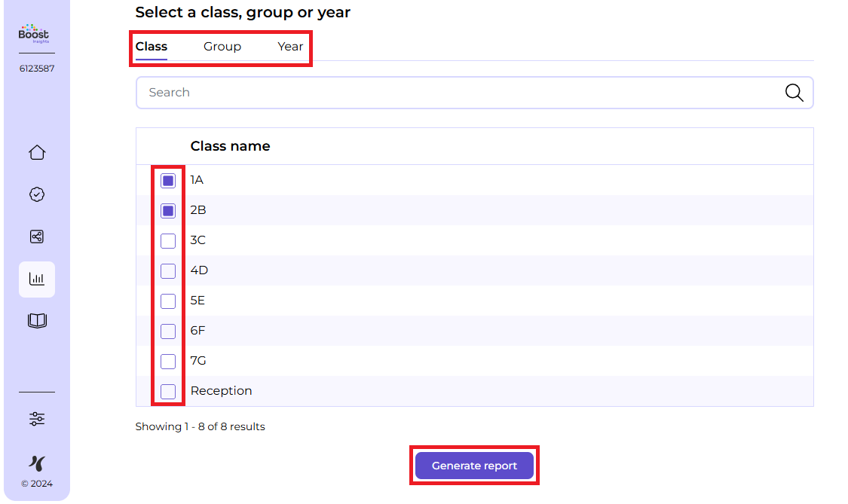Select the bar chart reports icon
This screenshot has width=848, height=504.
click(37, 279)
